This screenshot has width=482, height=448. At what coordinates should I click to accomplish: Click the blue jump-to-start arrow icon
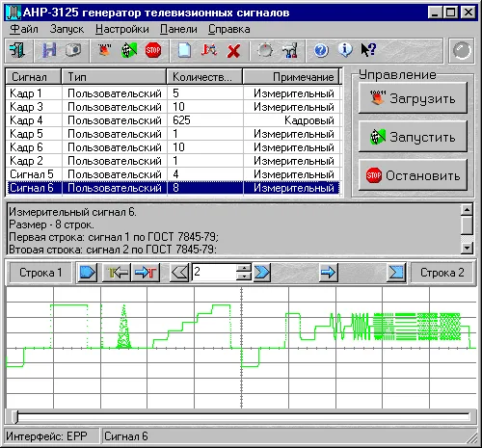pos(87,273)
